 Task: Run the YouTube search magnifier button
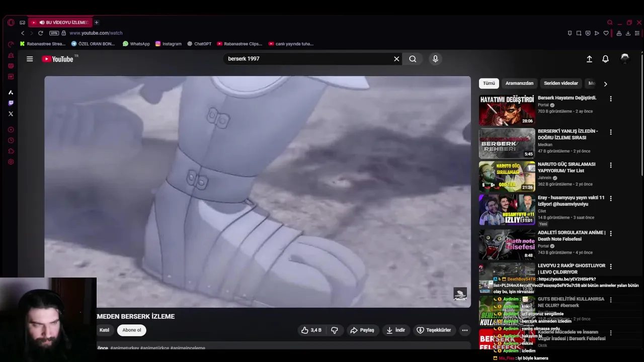click(413, 59)
